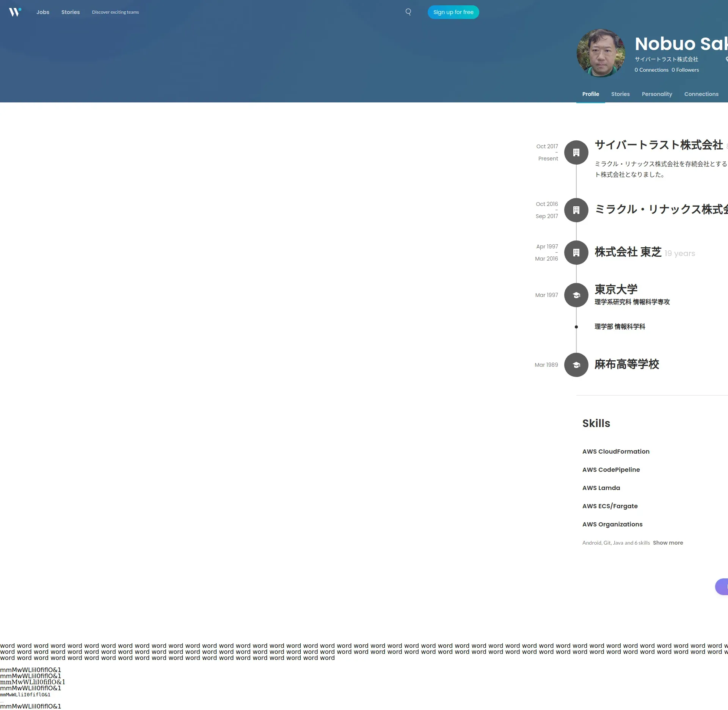728x710 pixels.
Task: Open Discover exciting teams link
Action: point(115,12)
